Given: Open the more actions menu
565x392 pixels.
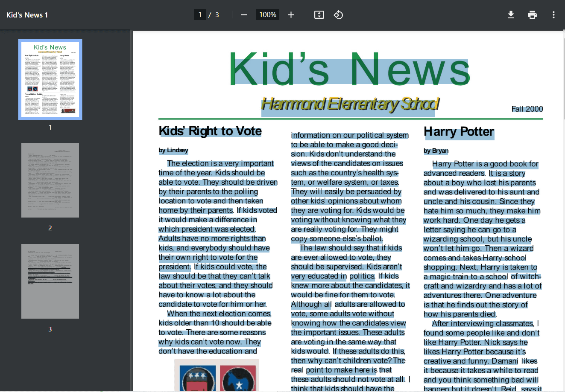Looking at the screenshot, I should [553, 15].
